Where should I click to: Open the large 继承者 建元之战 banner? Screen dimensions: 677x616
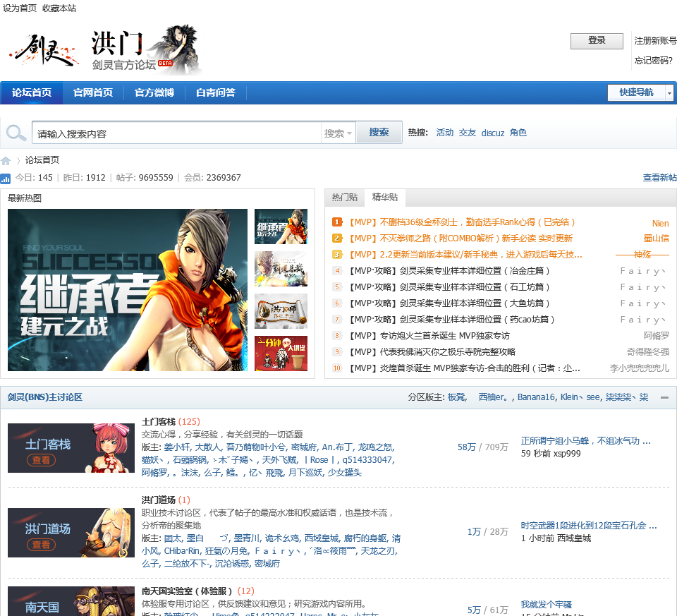coord(128,290)
